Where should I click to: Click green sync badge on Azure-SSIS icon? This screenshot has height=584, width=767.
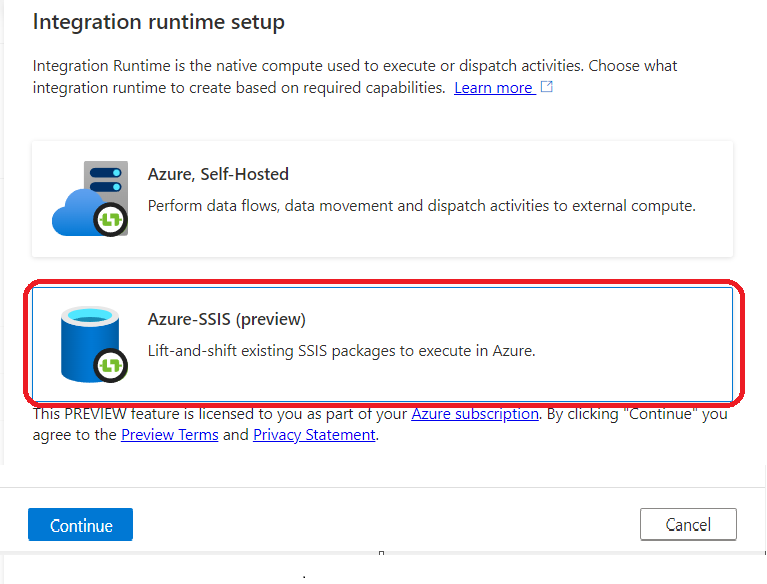(x=111, y=365)
